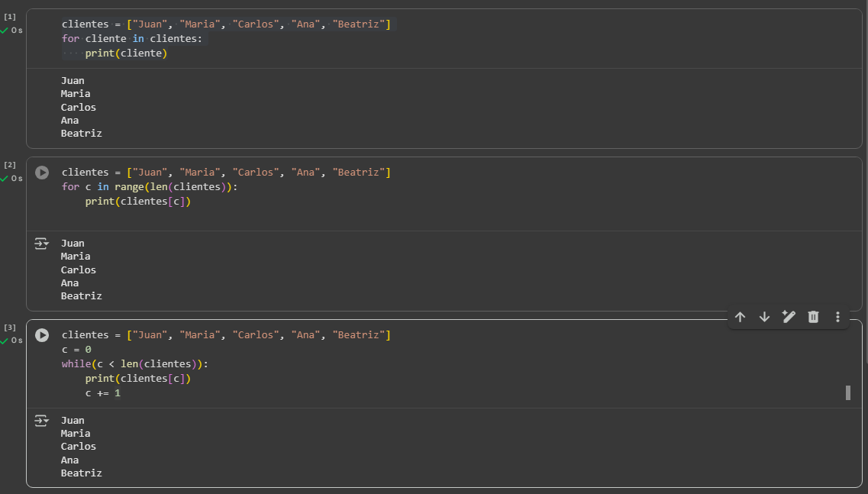Delete the selected cell with trash icon
This screenshot has width=868, height=494.
pos(813,317)
